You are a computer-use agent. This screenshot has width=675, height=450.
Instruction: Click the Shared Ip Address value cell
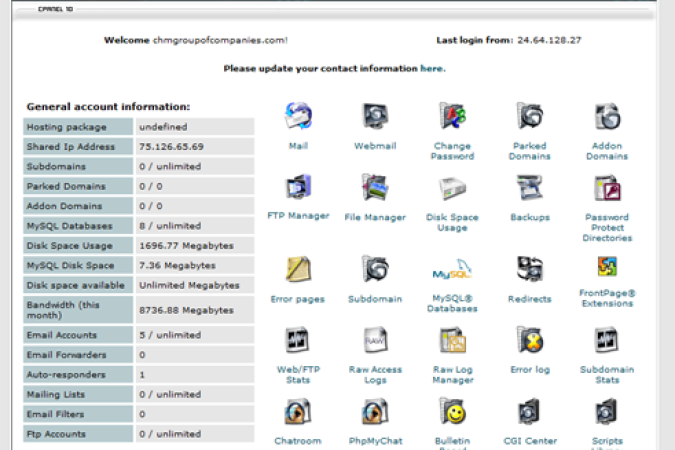[194, 146]
